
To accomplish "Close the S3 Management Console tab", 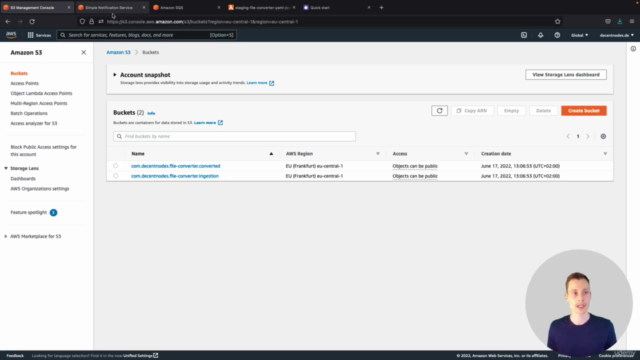I will click(69, 7).
